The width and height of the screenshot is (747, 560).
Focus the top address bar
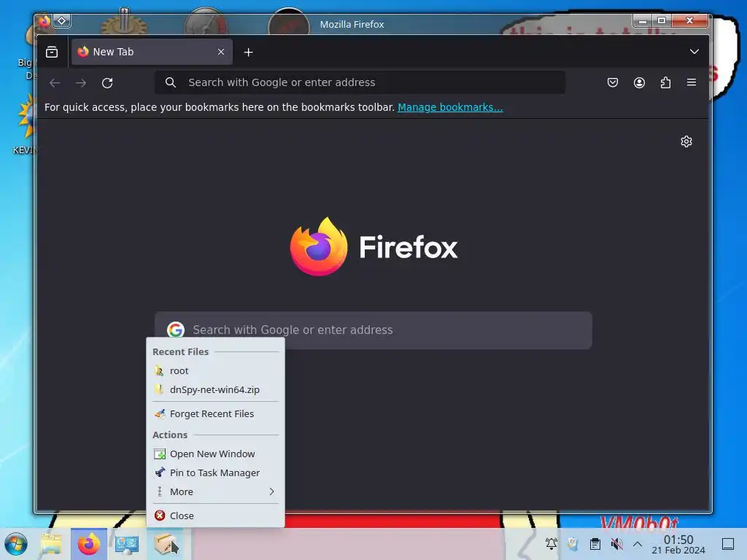(x=360, y=82)
